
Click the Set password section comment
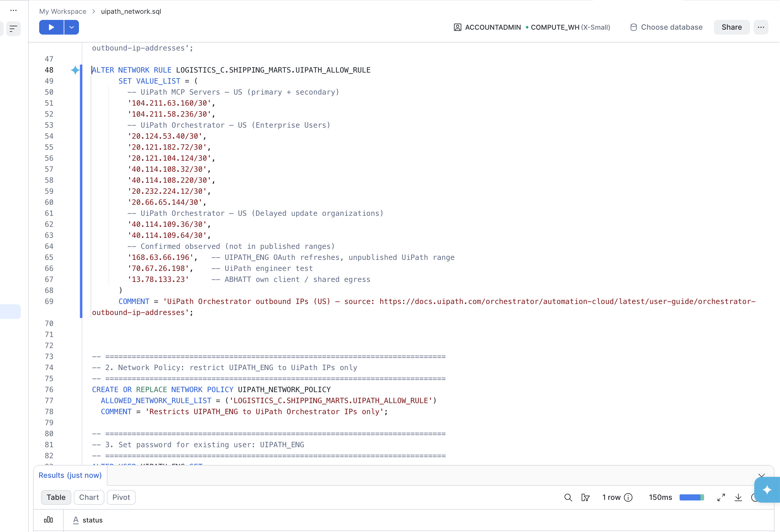(198, 445)
